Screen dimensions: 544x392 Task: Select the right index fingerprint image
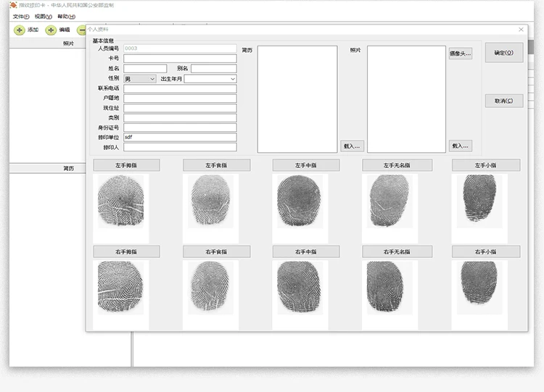pyautogui.click(x=210, y=288)
